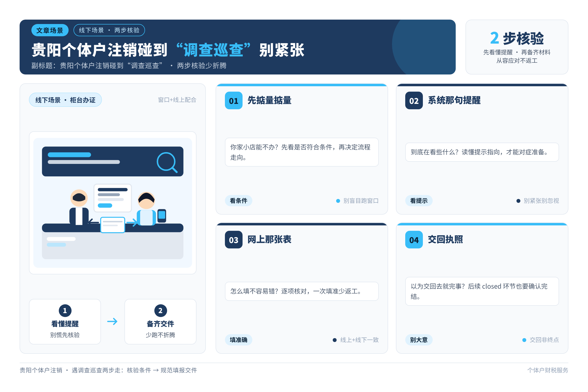Click the 备齐交件 step label
The height and width of the screenshot is (392, 588).
(160, 324)
